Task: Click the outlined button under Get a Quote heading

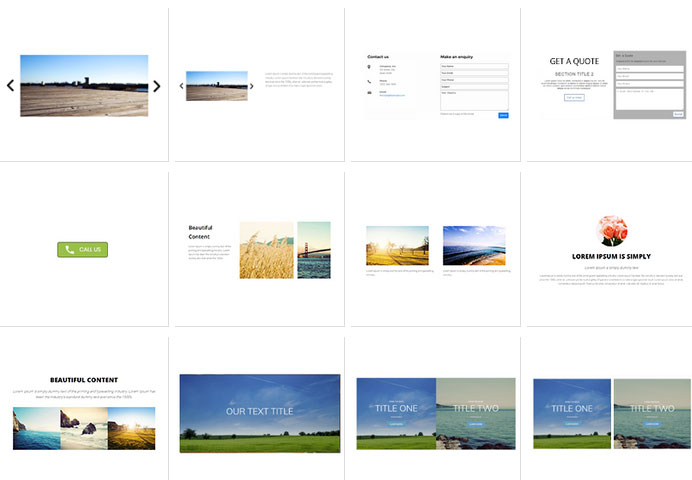Action: click(574, 98)
